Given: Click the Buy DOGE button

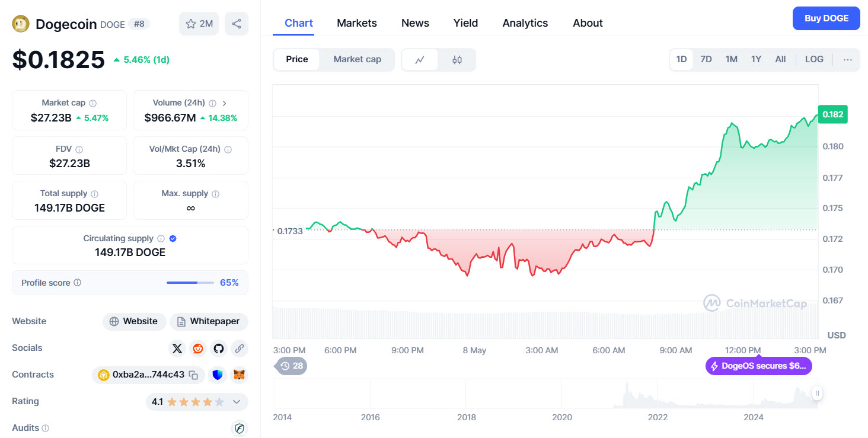Looking at the screenshot, I should 826,18.
